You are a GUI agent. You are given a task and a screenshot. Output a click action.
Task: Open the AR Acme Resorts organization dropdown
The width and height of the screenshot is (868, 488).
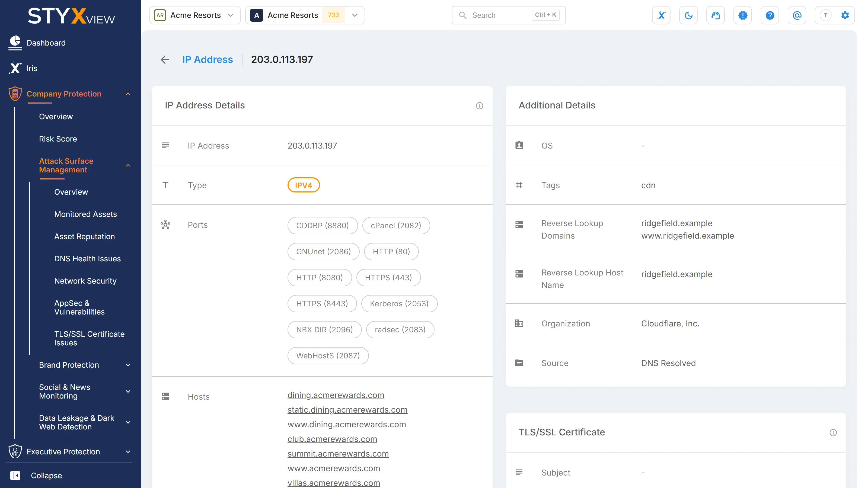click(x=195, y=15)
